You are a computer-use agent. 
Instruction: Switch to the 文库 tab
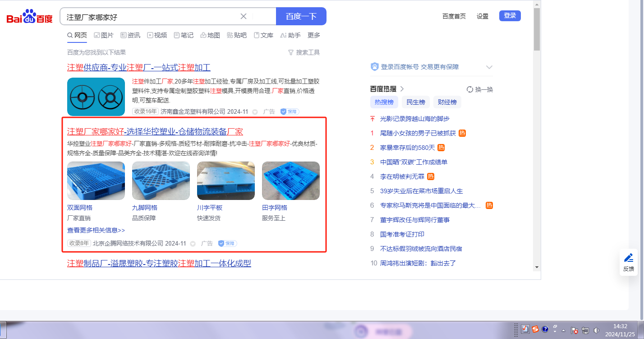pyautogui.click(x=263, y=35)
